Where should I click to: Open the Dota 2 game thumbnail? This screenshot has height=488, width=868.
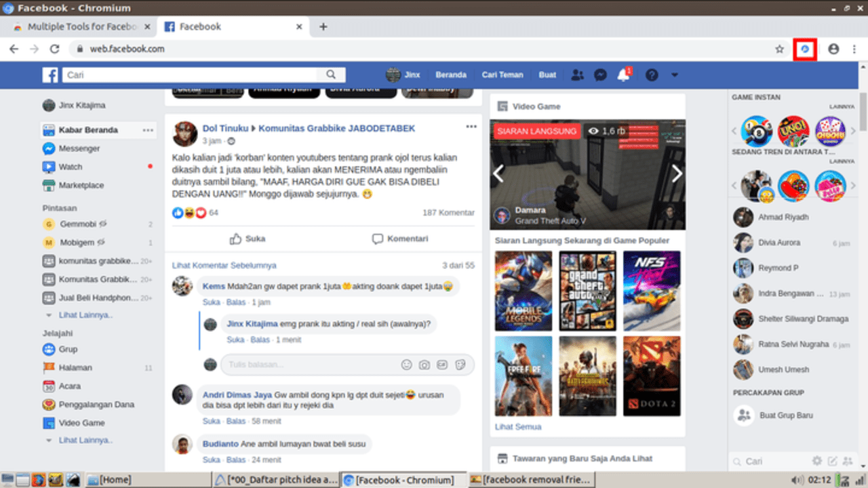click(652, 376)
